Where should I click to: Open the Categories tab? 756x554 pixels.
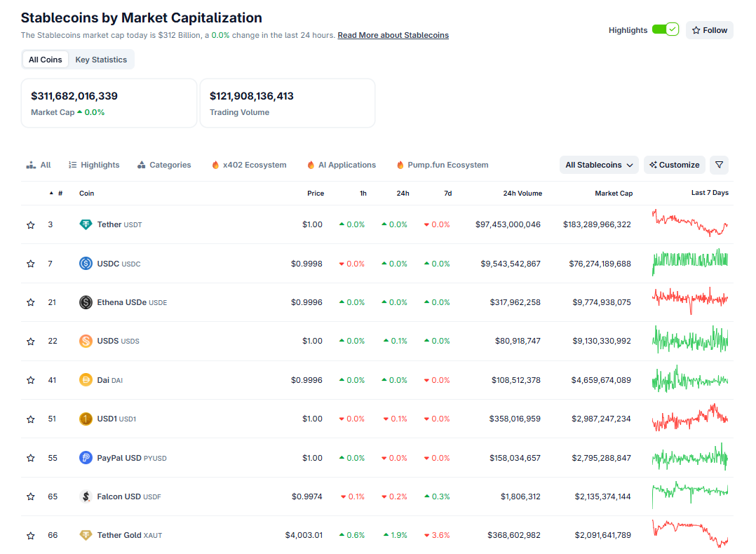(164, 165)
